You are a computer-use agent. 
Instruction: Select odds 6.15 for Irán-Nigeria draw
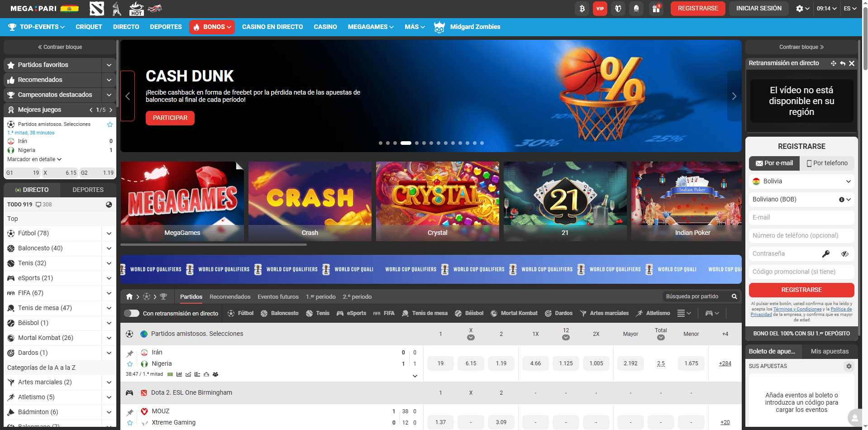point(471,363)
